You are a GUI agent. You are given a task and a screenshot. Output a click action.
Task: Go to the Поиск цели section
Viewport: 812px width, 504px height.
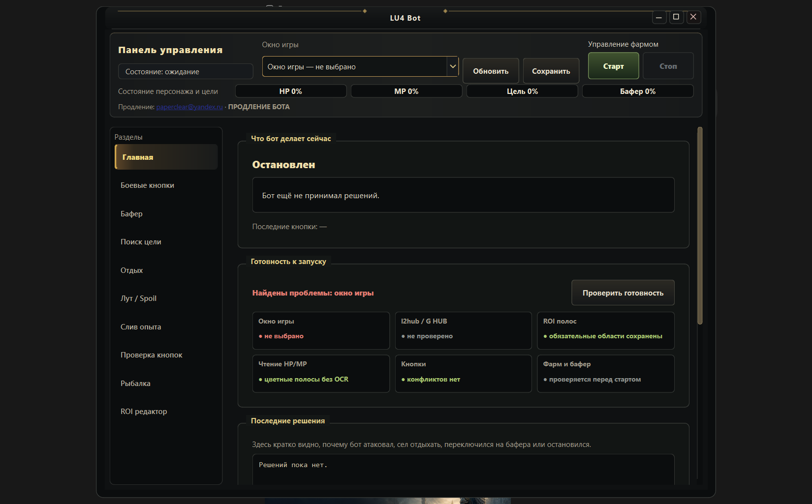(166, 242)
